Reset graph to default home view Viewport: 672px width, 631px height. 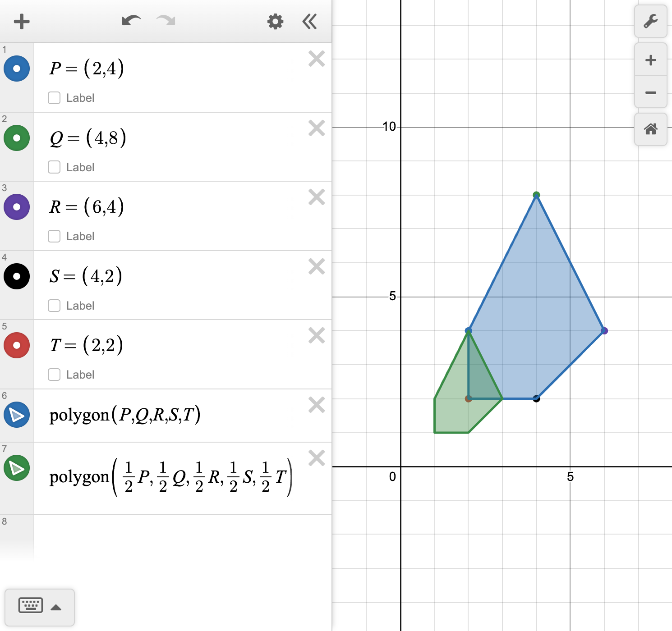(650, 129)
